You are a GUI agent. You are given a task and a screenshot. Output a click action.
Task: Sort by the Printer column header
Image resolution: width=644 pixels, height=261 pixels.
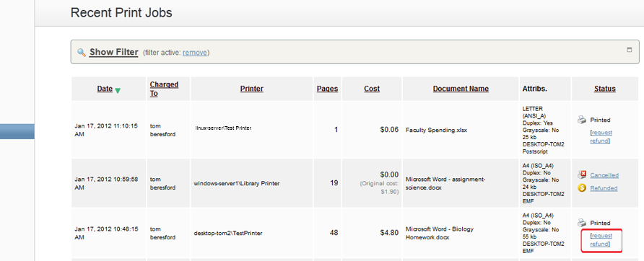coord(252,89)
